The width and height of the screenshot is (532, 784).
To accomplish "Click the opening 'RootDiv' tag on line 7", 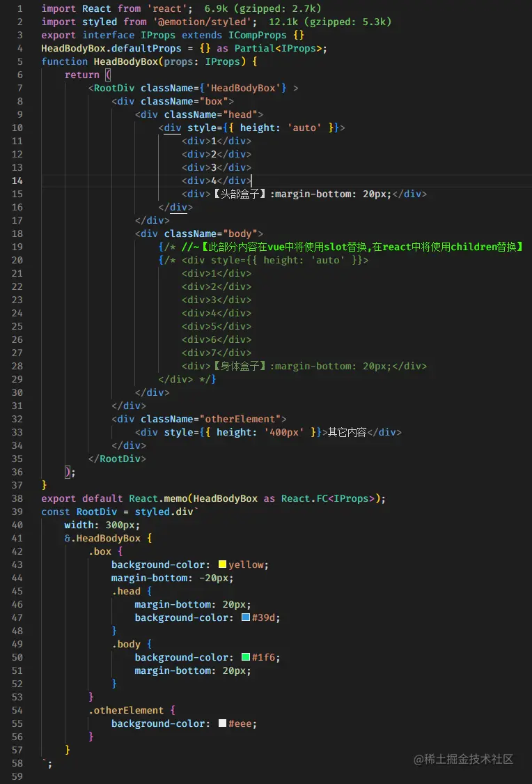I will 114,88.
